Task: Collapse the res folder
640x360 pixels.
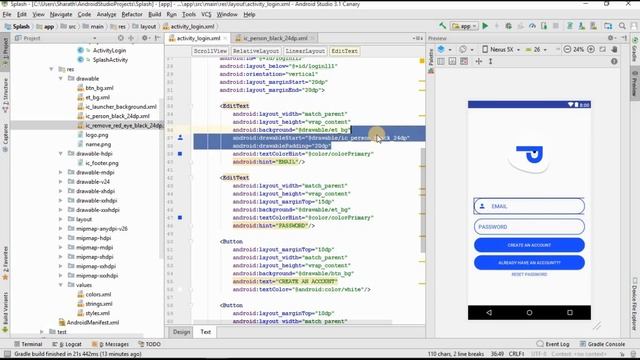Action: 51,69
